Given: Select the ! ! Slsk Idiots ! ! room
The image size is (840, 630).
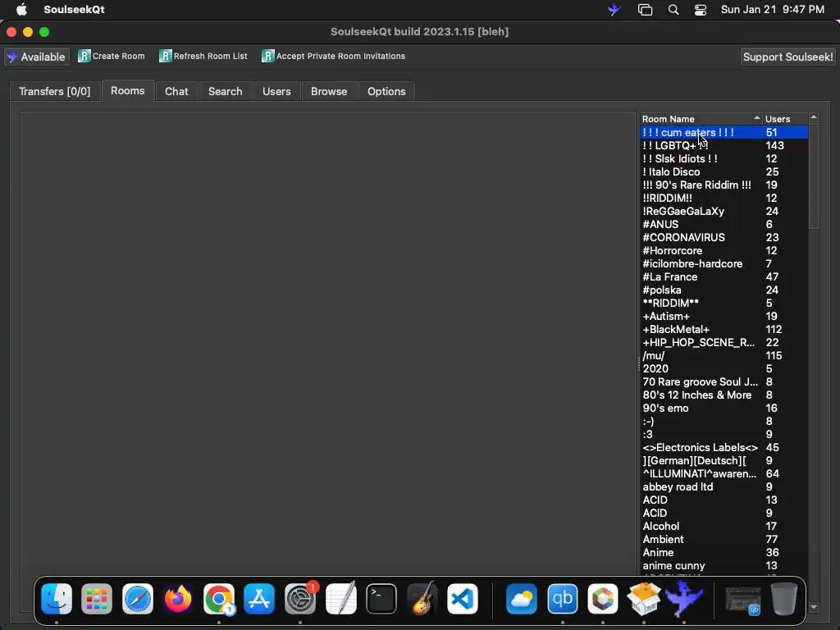Looking at the screenshot, I should (x=724, y=158).
